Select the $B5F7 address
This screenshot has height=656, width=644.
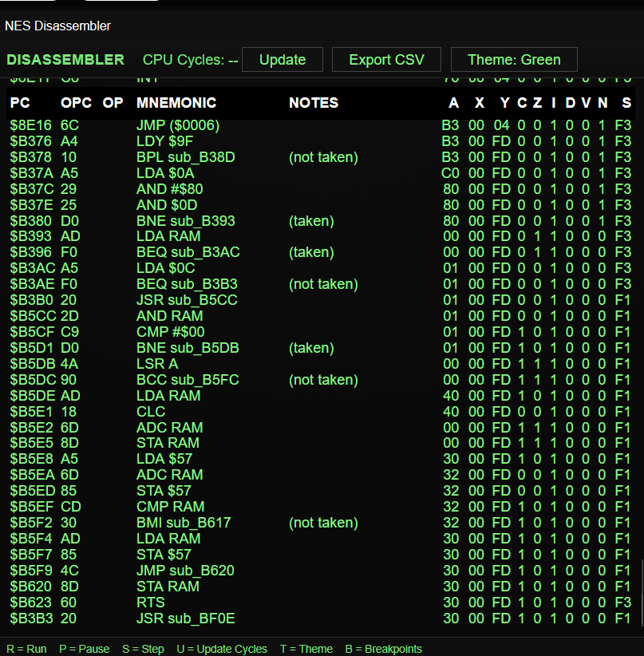31,555
